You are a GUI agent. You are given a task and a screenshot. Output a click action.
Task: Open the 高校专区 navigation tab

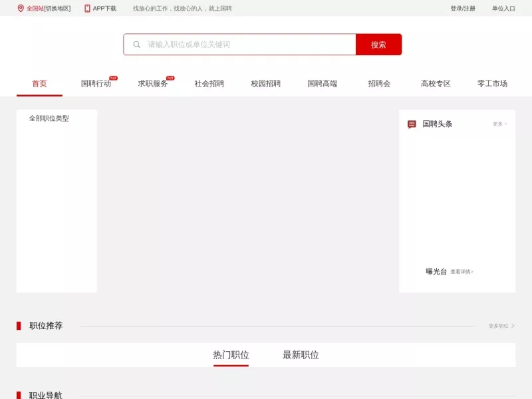[x=436, y=84]
